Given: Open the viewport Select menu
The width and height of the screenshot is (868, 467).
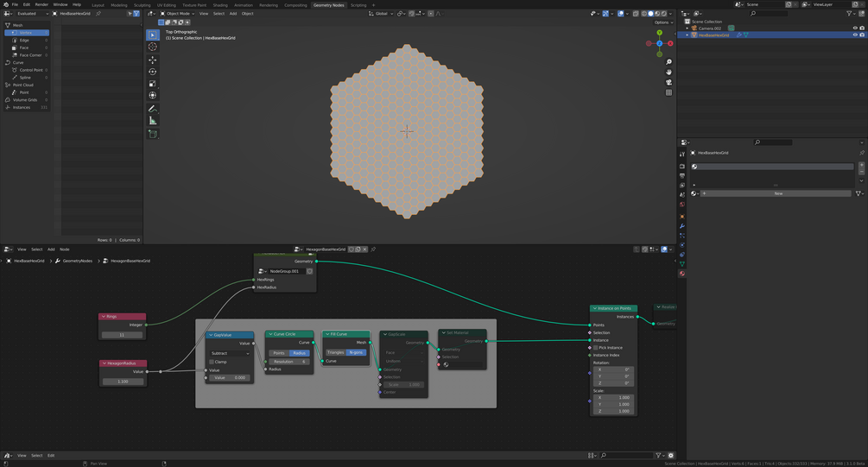Looking at the screenshot, I should click(219, 13).
